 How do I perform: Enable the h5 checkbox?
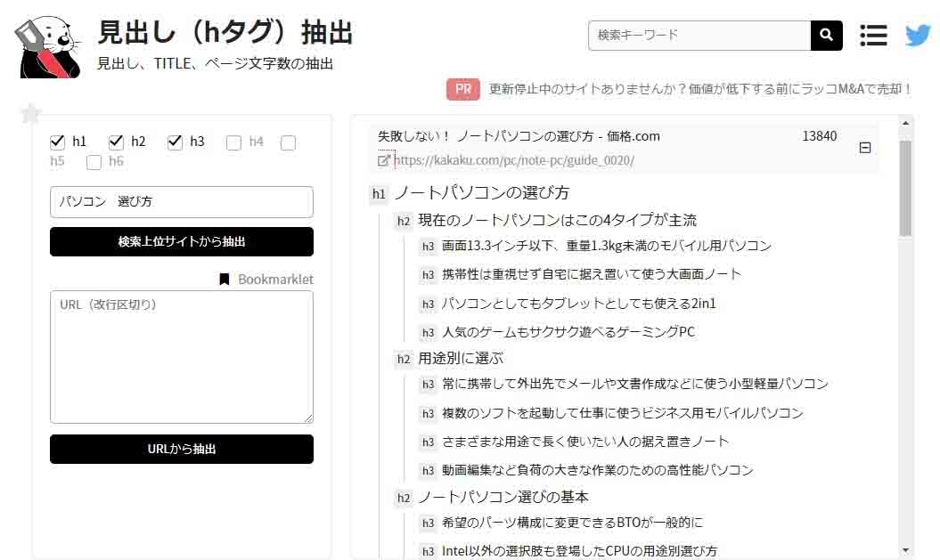point(289,142)
